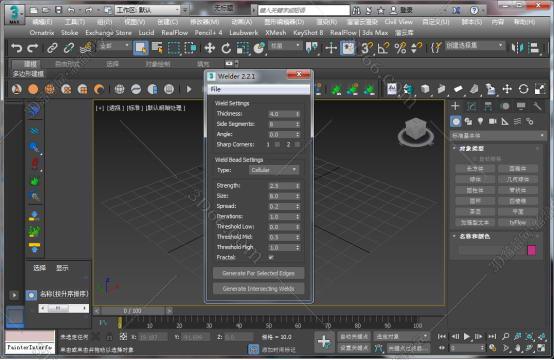The height and width of the screenshot is (360, 554).
Task: Select the Lights category icon
Action: (480, 122)
